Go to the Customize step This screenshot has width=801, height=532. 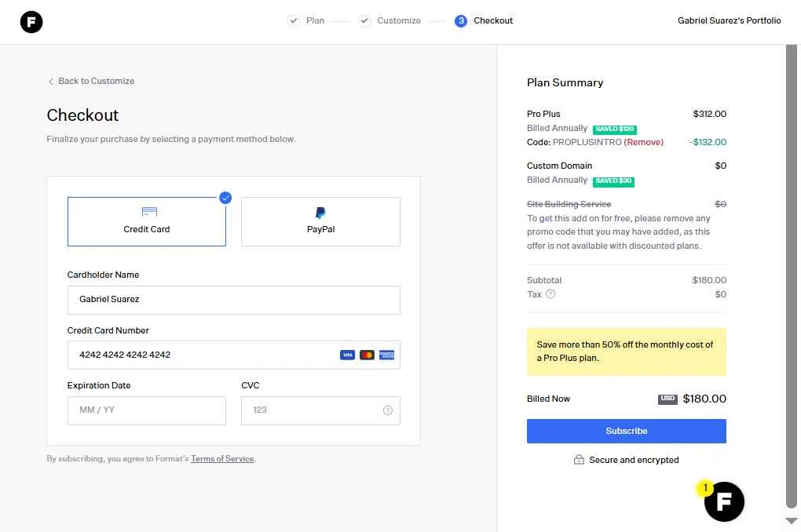point(399,21)
